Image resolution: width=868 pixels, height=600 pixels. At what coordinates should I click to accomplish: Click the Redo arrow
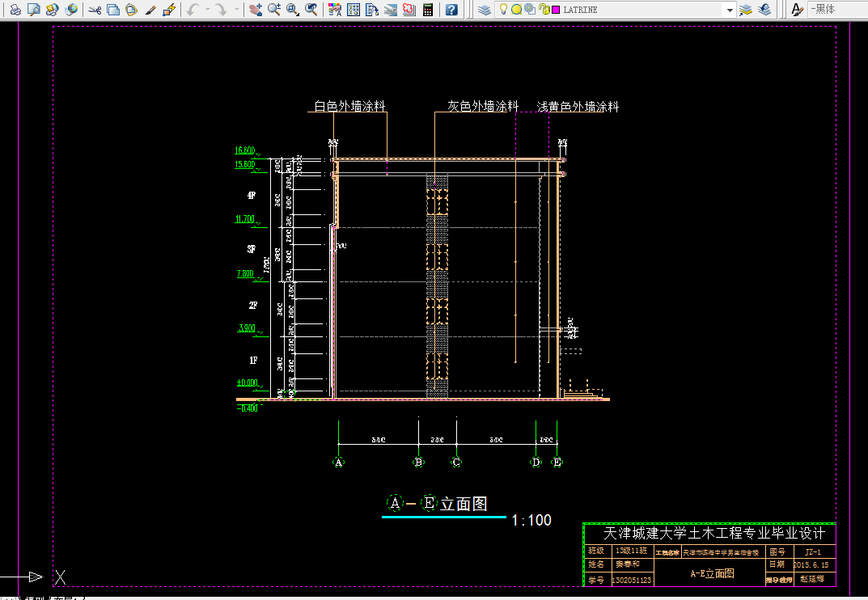point(222,10)
